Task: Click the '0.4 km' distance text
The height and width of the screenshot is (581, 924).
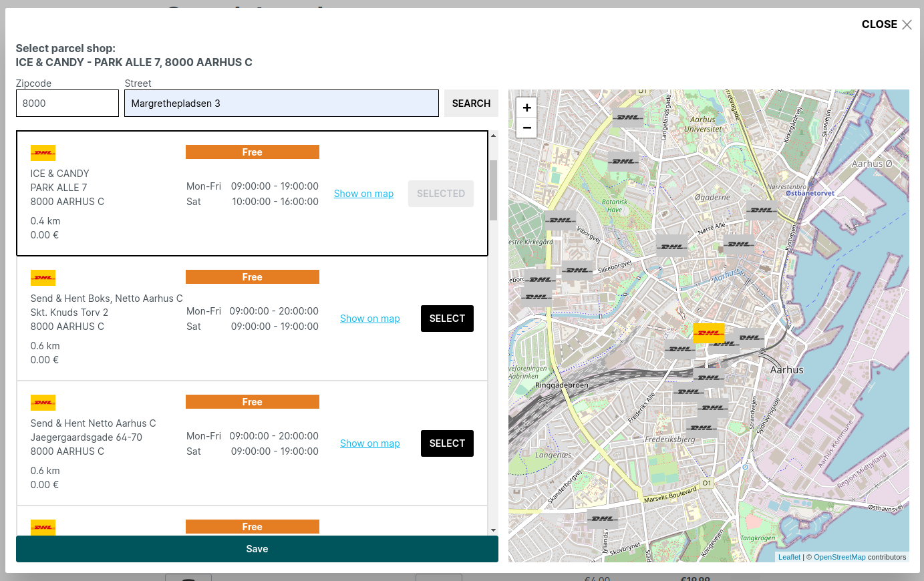Action: pyautogui.click(x=45, y=221)
